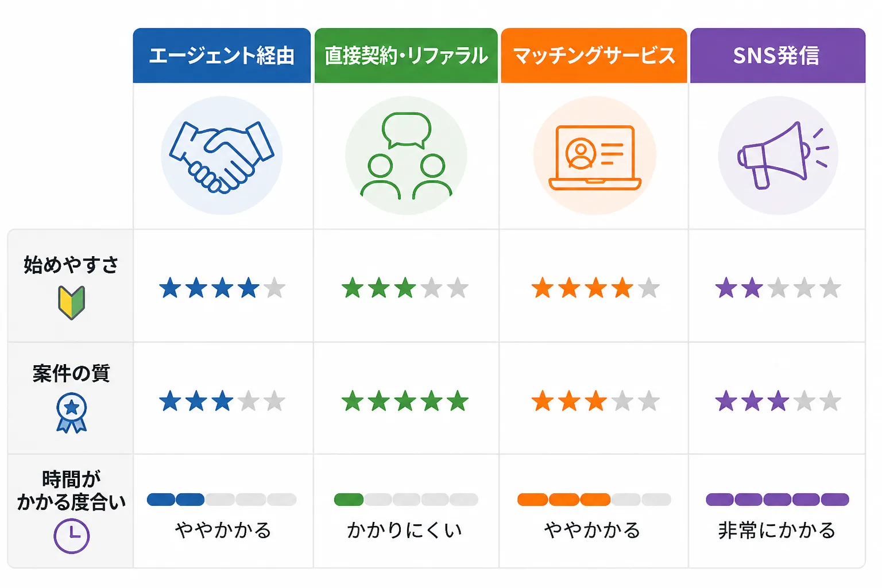The height and width of the screenshot is (588, 882).
Task: Open the マッチングサービス header
Action: 594,55
